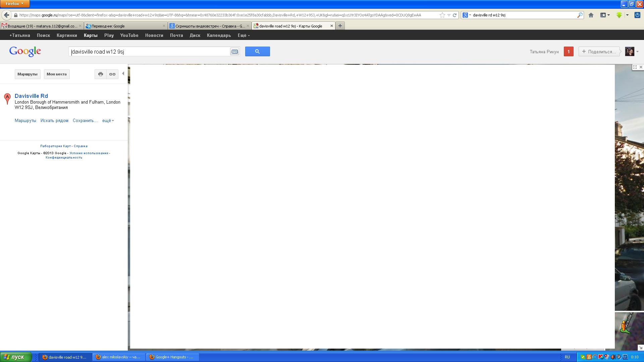644x362 pixels.
Task: Open YouTube in the Google top bar
Action: pos(129,36)
